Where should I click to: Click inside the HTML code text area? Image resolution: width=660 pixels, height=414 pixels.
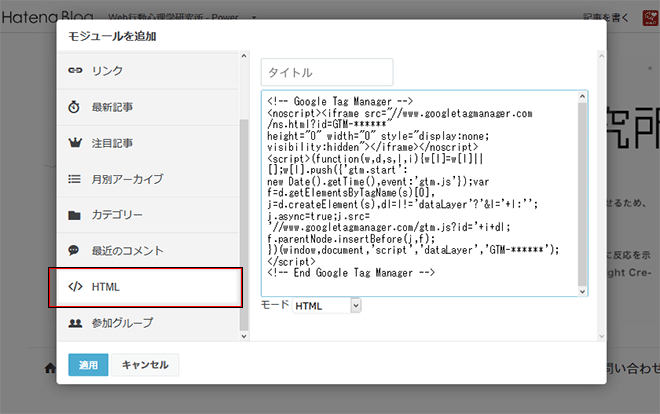(420, 194)
